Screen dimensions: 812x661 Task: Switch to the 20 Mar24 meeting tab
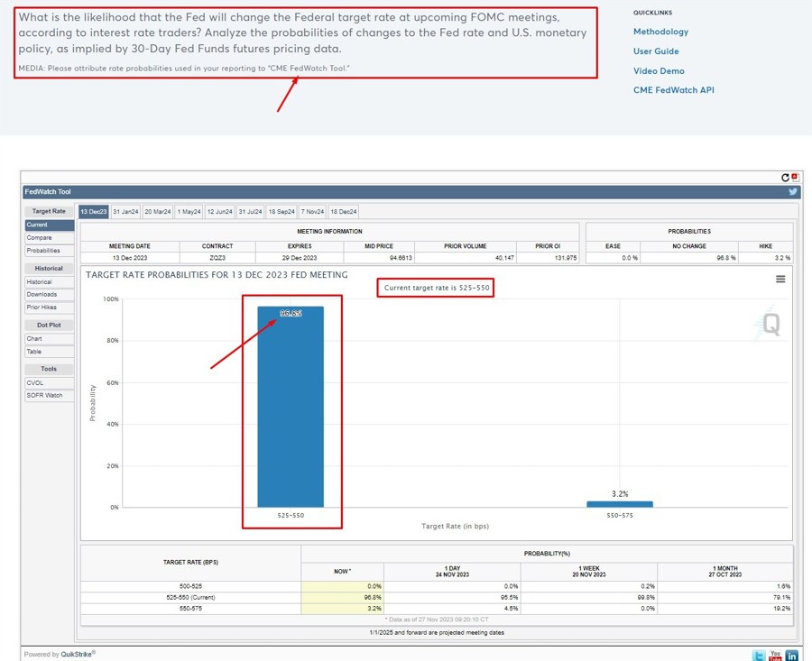[157, 212]
